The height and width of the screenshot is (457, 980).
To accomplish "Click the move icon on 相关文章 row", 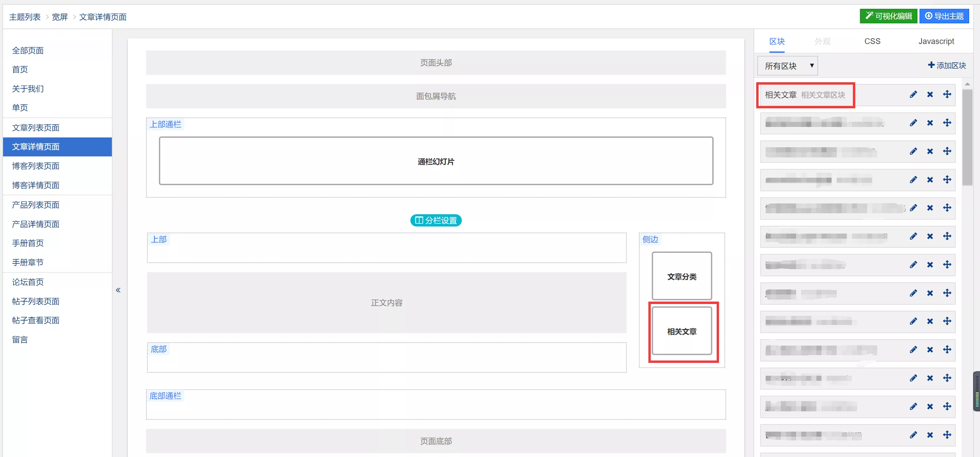I will pos(947,94).
